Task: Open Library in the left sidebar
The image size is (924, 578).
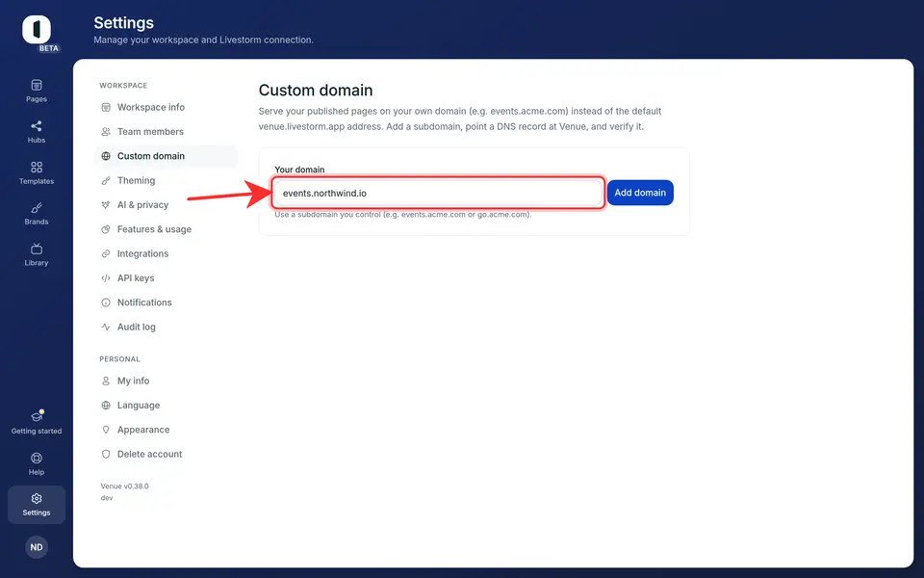Action: pyautogui.click(x=37, y=254)
